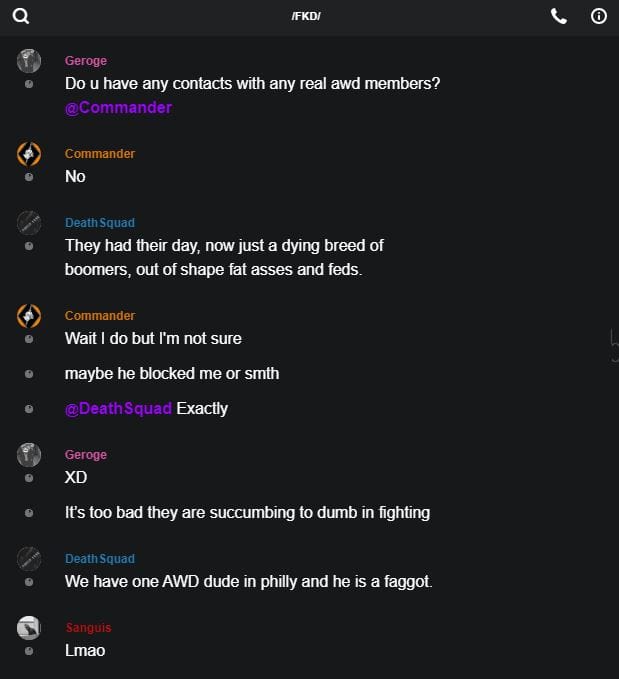619x679 pixels.
Task: Start a call with the phone icon
Action: [559, 16]
